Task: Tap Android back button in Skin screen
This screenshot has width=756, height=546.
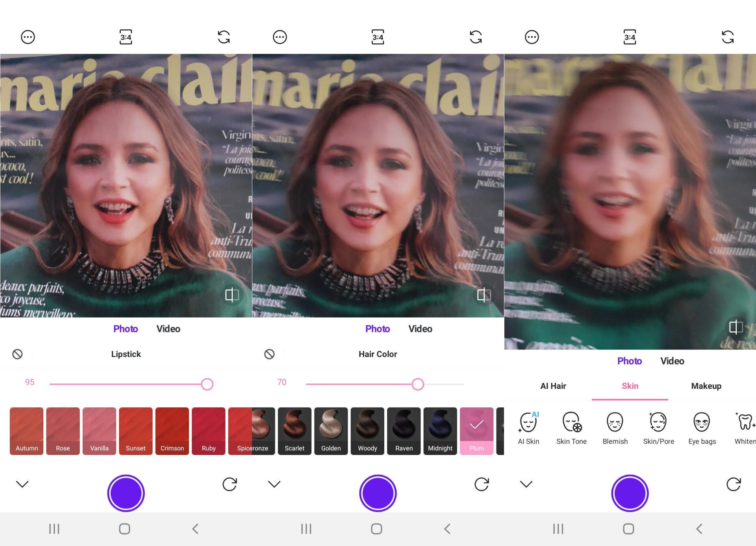Action: click(699, 529)
